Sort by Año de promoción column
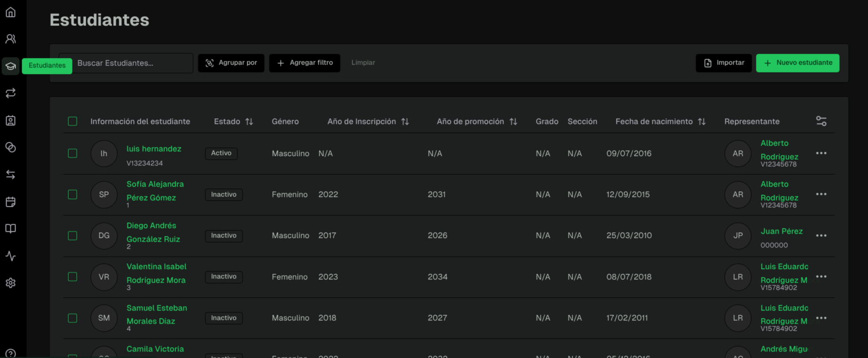 pos(513,122)
